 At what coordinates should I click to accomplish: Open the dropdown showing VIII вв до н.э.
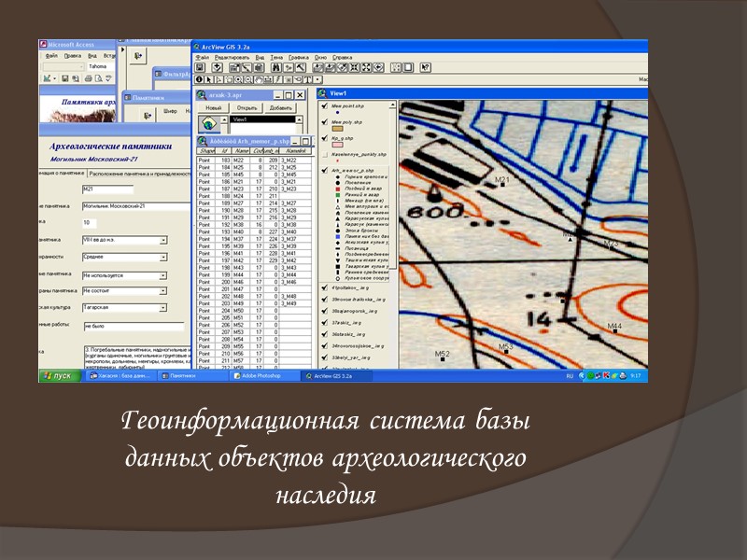click(x=163, y=241)
